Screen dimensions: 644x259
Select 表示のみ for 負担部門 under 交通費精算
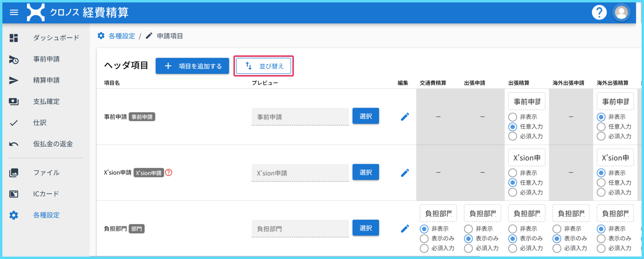pyautogui.click(x=424, y=239)
